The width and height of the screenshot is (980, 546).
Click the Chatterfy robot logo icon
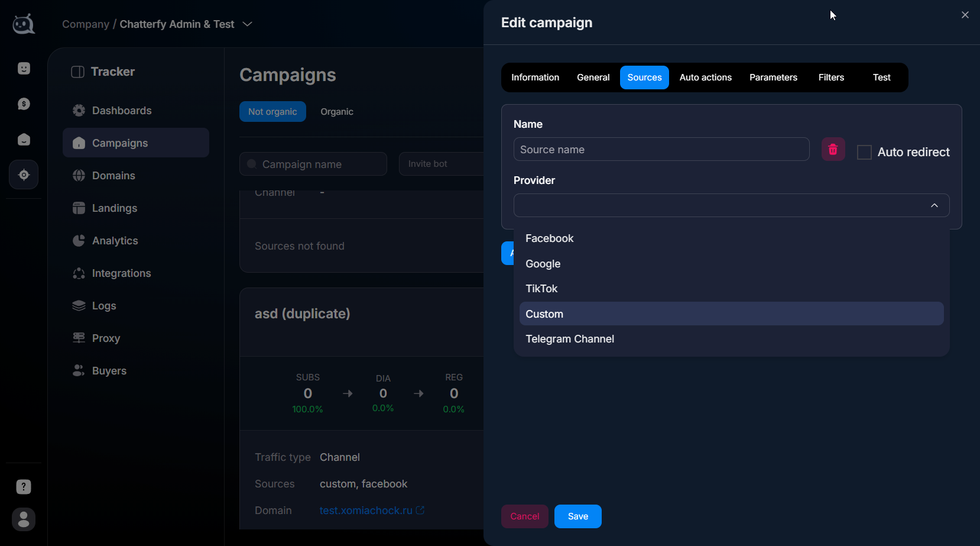coord(24,24)
